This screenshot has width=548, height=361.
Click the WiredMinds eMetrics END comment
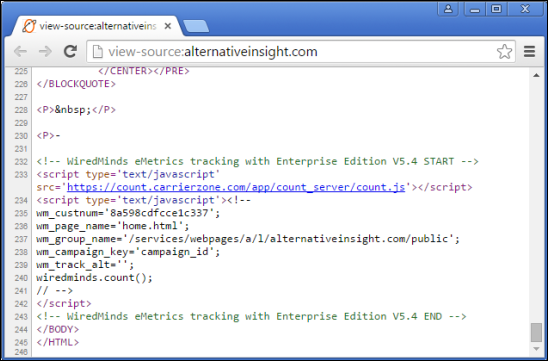pos(251,316)
